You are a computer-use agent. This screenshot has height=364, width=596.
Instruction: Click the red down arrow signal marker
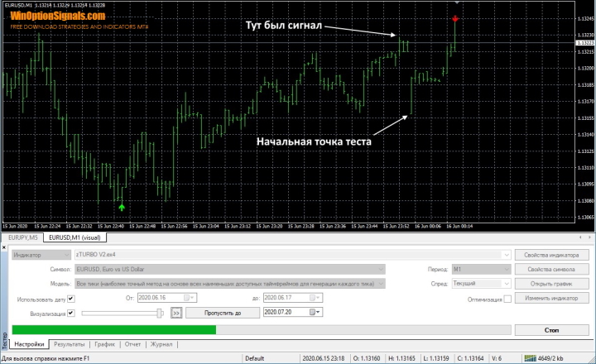tap(455, 17)
